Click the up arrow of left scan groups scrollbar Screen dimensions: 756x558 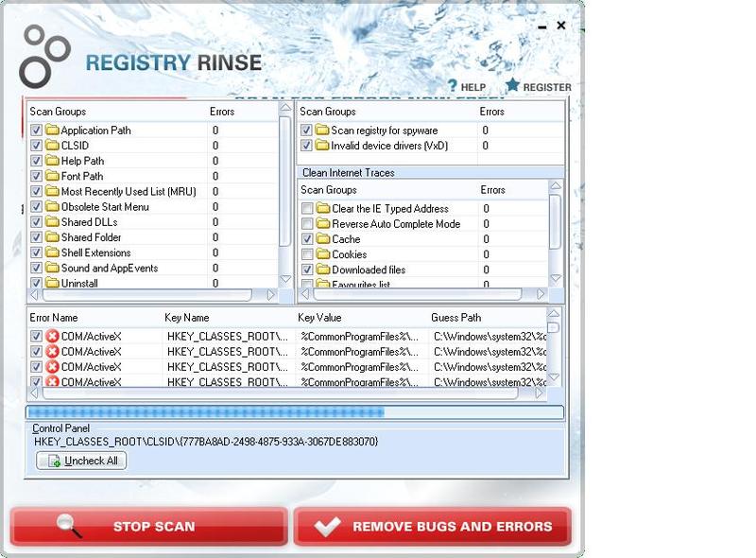pos(285,108)
